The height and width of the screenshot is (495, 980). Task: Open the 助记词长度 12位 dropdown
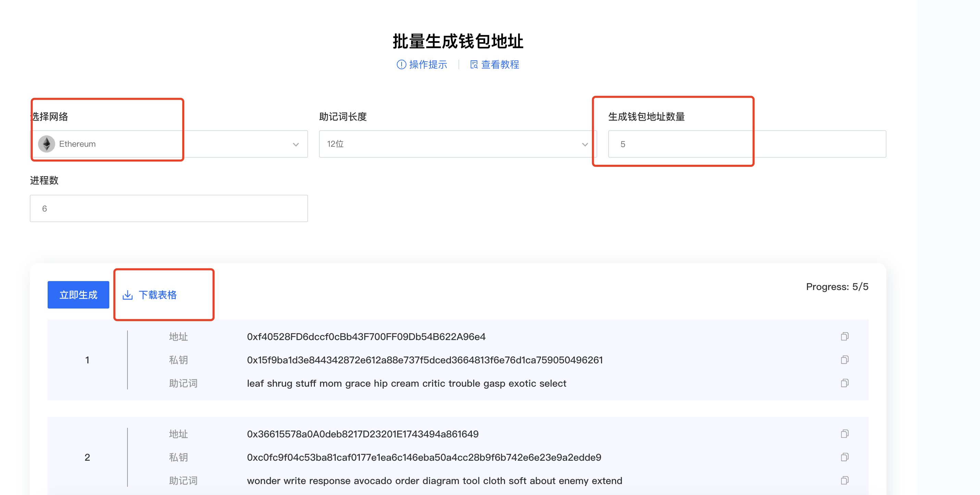pos(458,144)
